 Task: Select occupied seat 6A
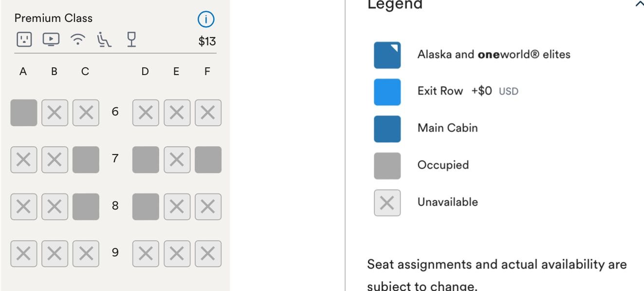pos(24,113)
